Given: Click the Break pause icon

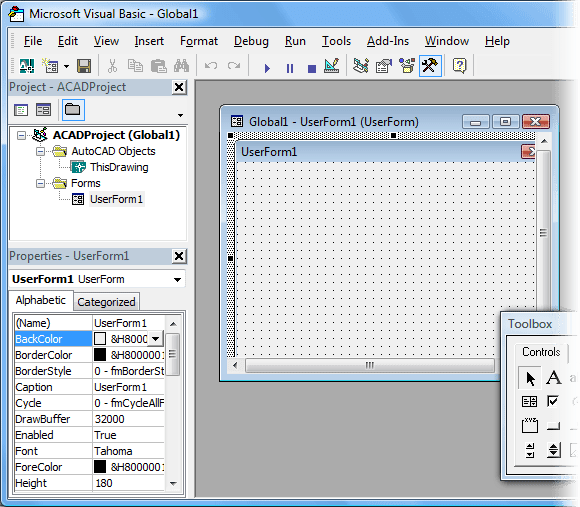Looking at the screenshot, I should (x=290, y=68).
